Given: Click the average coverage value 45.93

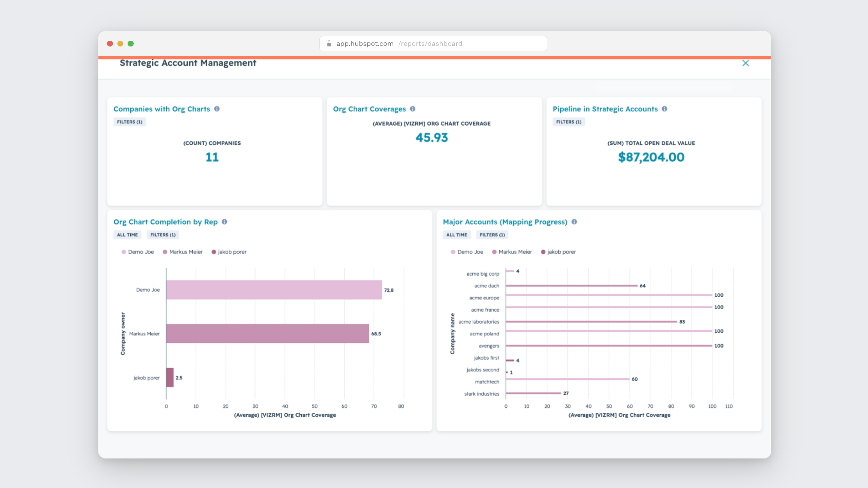Looking at the screenshot, I should coord(432,138).
